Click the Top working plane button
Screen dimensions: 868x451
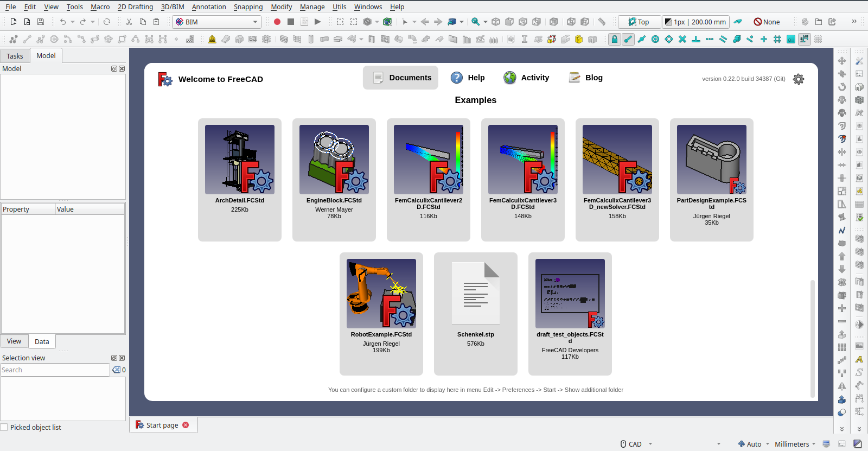639,22
